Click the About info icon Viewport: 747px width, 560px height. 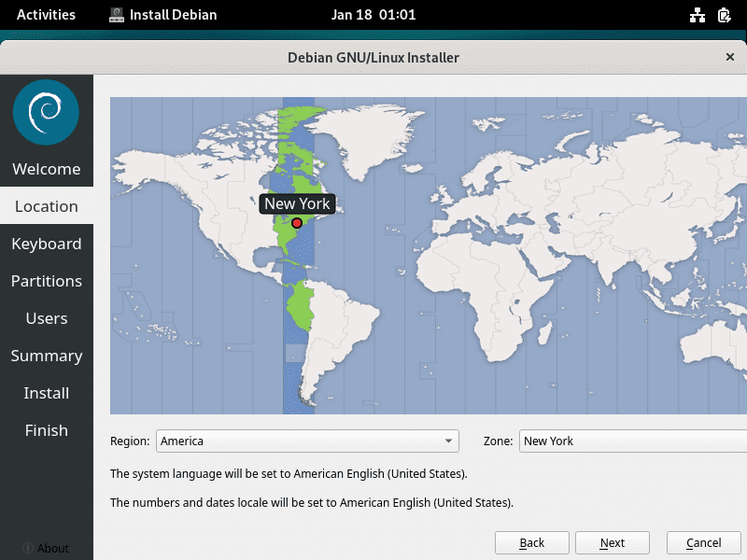[x=28, y=548]
